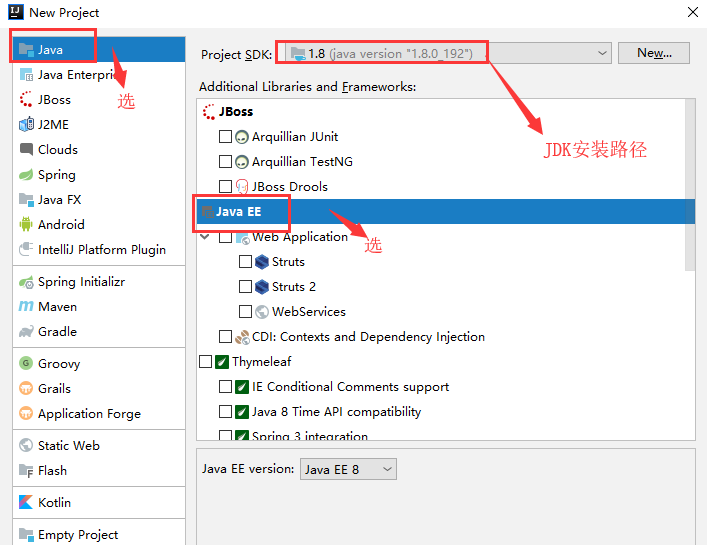Viewport: 707px width, 545px height.
Task: Click the Struts blue cube icon
Action: (x=262, y=261)
